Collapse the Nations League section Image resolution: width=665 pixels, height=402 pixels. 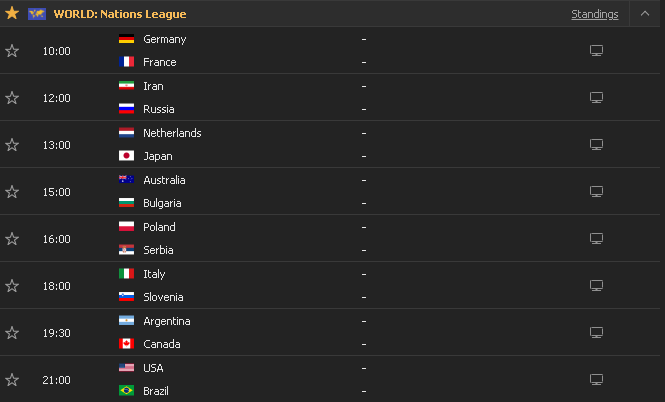point(645,14)
